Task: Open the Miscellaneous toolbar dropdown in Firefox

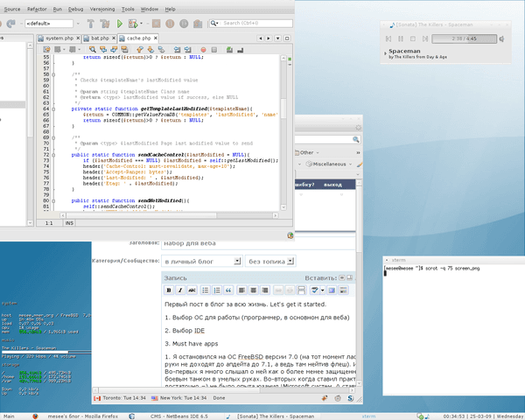Action: coord(329,164)
